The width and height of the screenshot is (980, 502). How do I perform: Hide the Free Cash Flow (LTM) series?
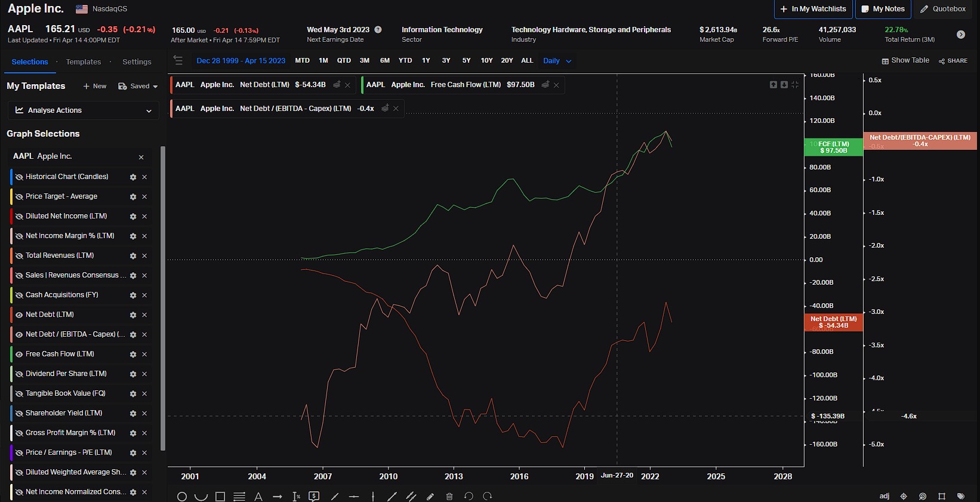[19, 354]
